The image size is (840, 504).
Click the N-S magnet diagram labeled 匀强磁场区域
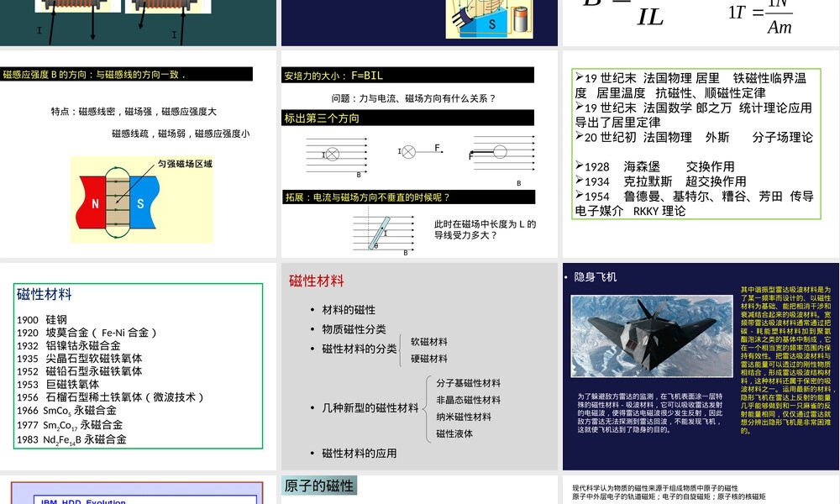click(x=142, y=199)
